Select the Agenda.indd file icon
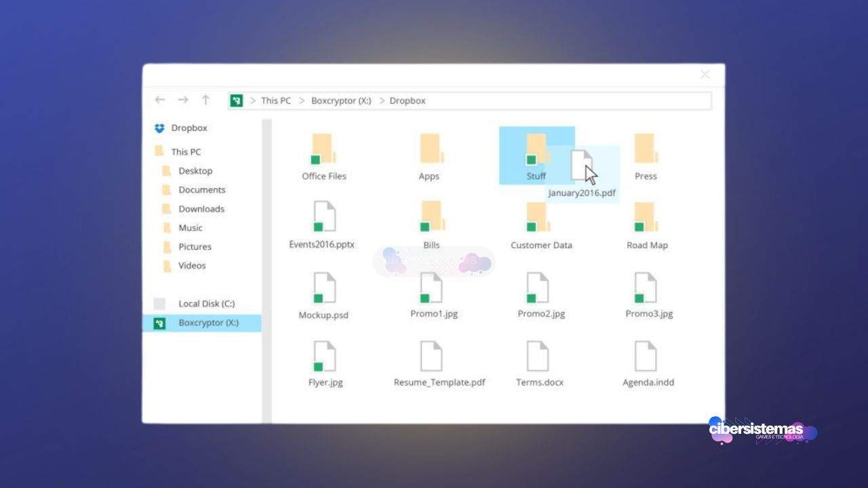The height and width of the screenshot is (488, 868). 645,356
